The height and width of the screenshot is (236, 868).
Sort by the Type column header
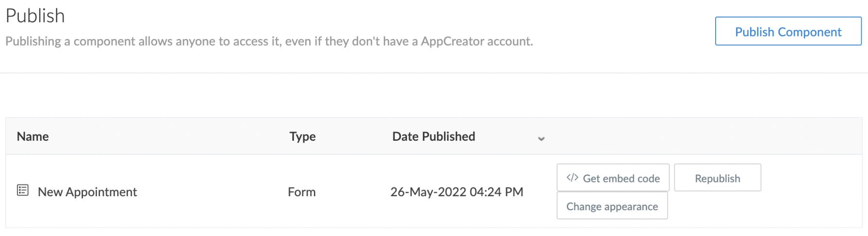click(302, 136)
